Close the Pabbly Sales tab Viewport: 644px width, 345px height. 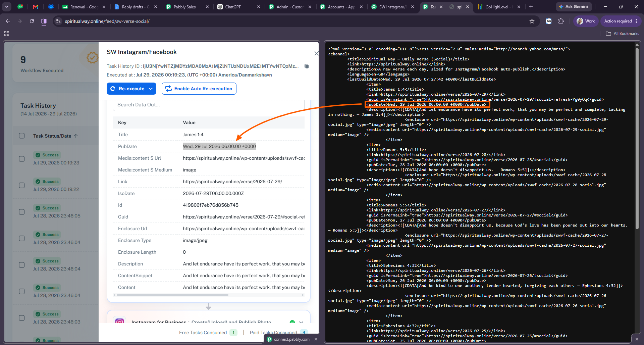pos(207,7)
